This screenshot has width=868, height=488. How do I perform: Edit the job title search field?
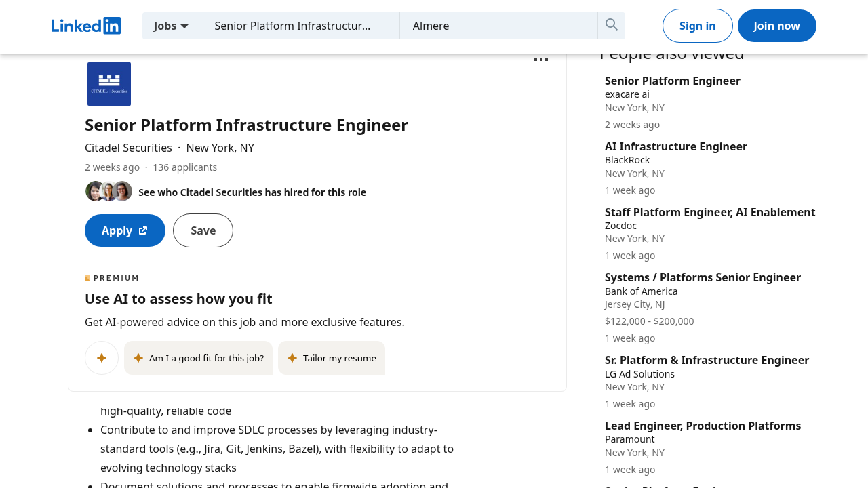click(x=300, y=26)
